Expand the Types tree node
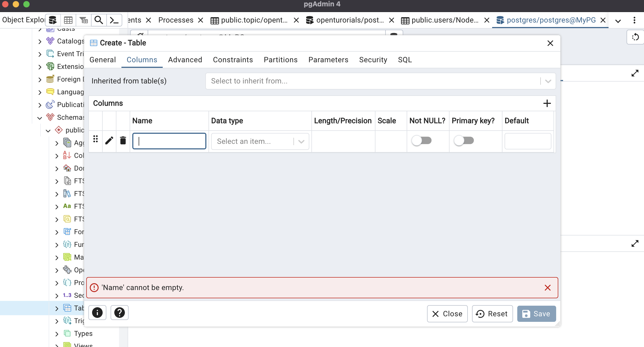Viewport: 644px width, 347px height. coord(57,334)
